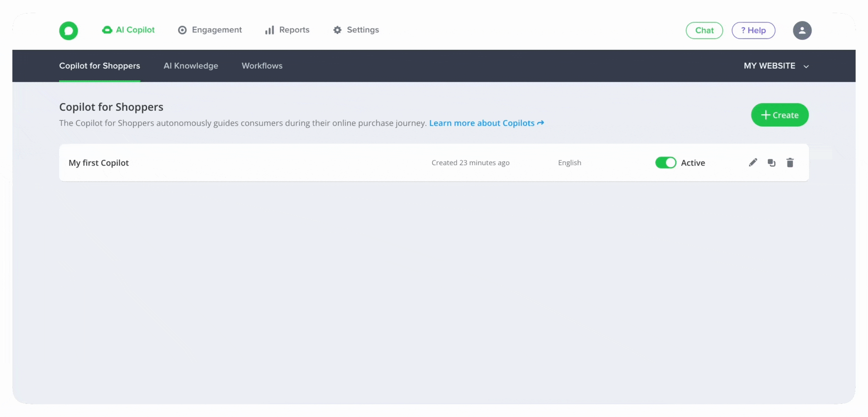Click the Help button

(x=753, y=31)
